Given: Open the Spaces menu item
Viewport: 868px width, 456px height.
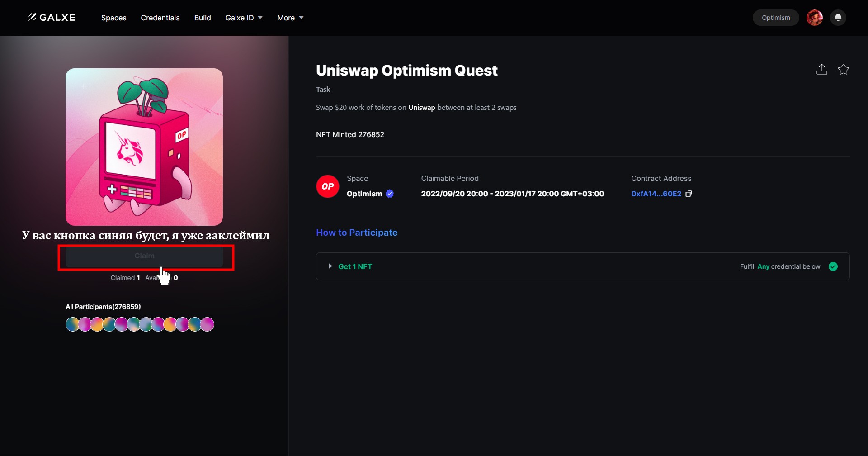Looking at the screenshot, I should tap(114, 18).
